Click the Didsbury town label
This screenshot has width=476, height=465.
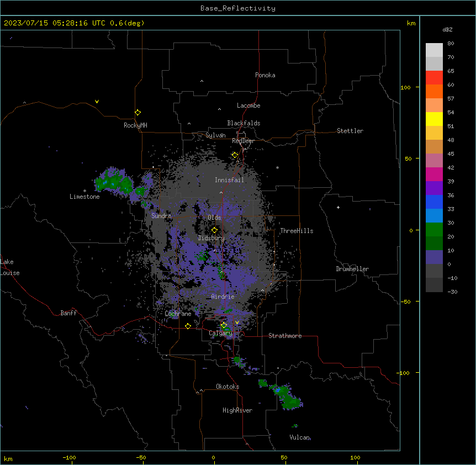click(211, 238)
